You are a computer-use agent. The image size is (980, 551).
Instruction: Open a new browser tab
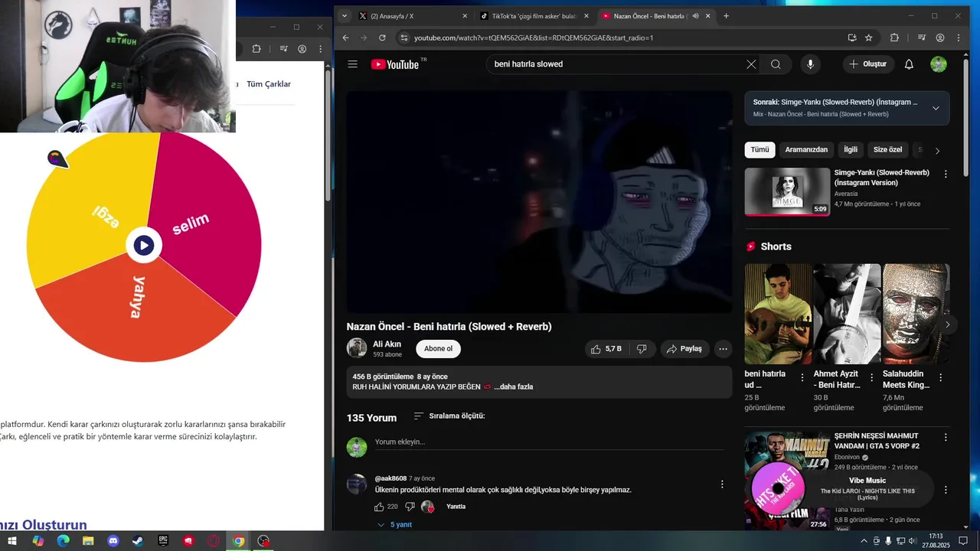click(726, 16)
